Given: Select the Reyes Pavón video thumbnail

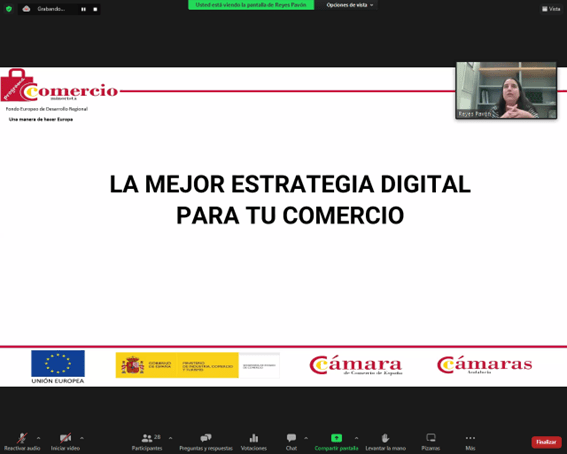Looking at the screenshot, I should pos(506,90).
